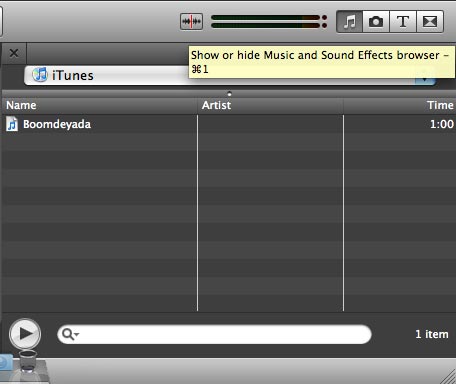Click the iTunes icon in source selector
The width and height of the screenshot is (456, 384).
pos(40,75)
